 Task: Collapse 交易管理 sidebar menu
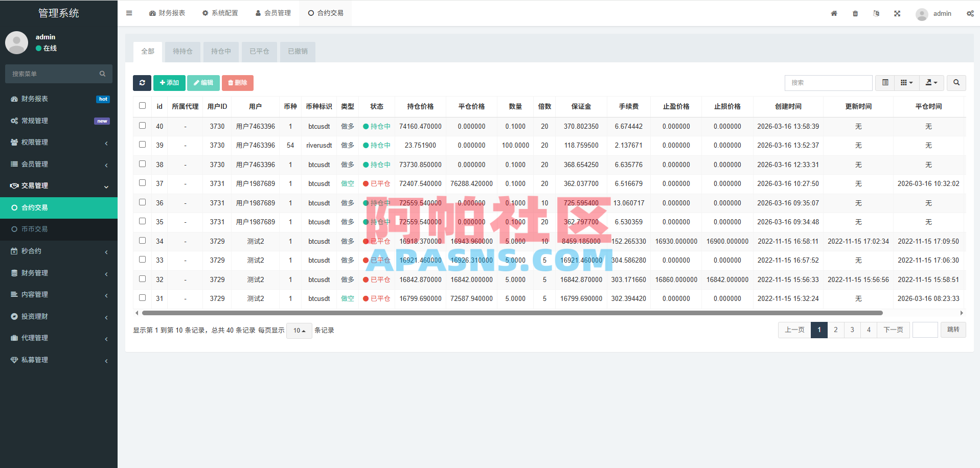click(59, 185)
